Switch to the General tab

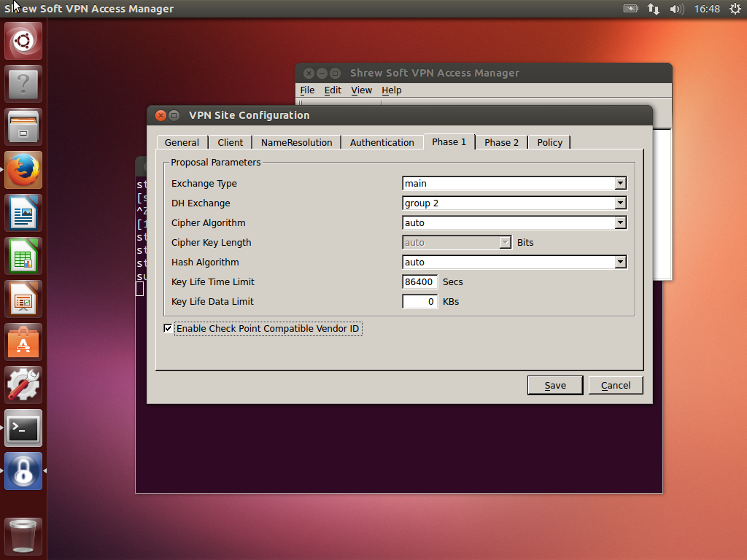182,142
